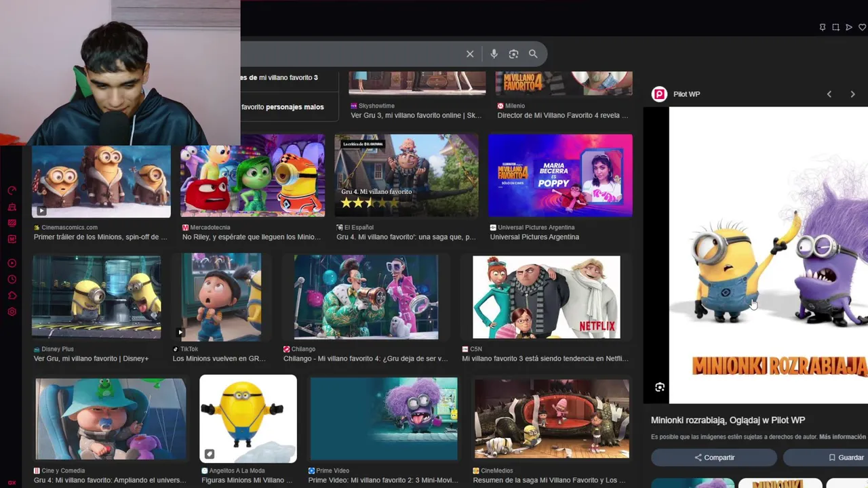Open Mercadotecnia Inside Out Minions thumbnail
The image size is (868, 488).
(x=252, y=175)
